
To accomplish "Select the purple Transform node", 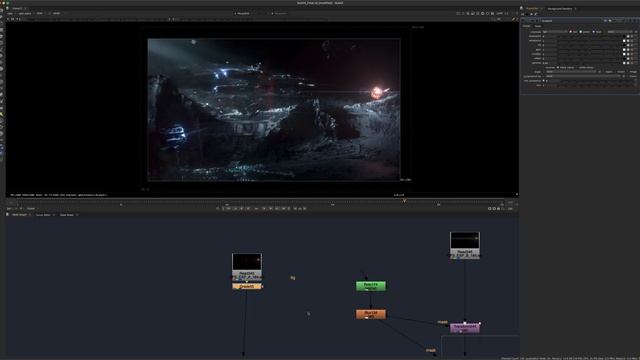I will pos(465,328).
